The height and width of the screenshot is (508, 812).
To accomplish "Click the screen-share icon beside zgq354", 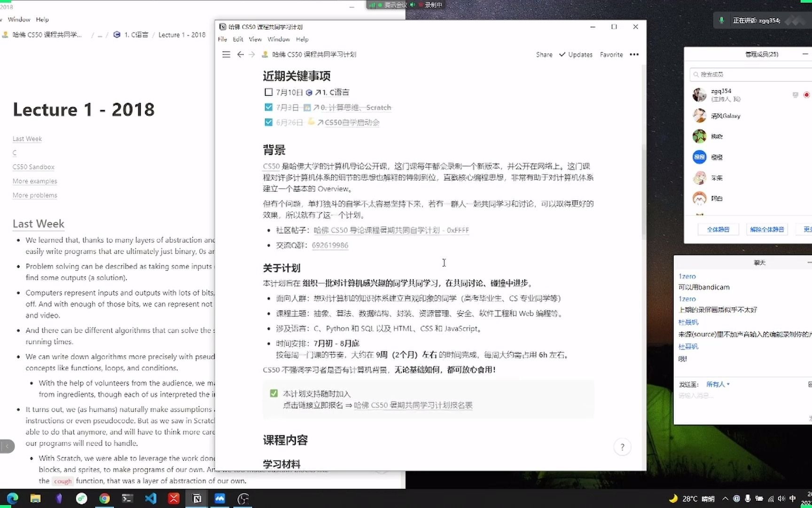I will (x=795, y=95).
